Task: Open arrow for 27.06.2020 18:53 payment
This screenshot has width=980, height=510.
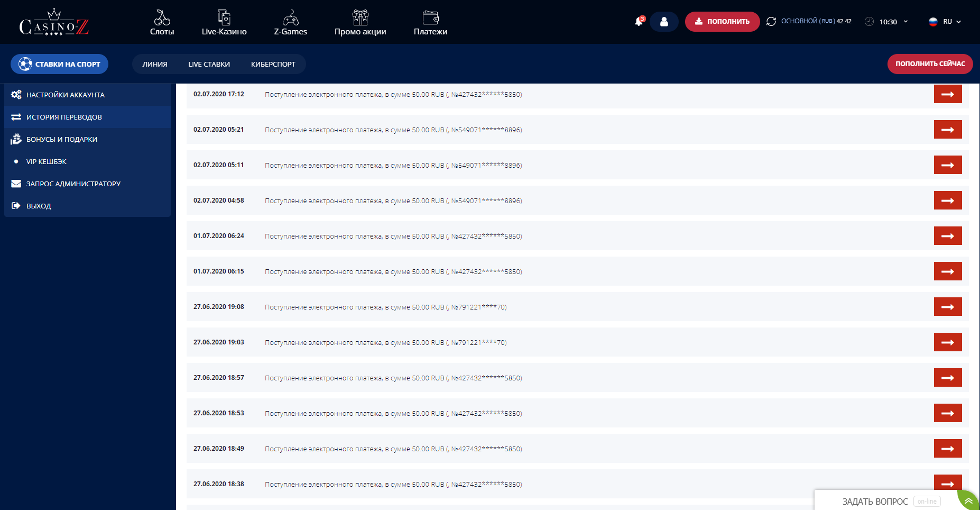Action: pyautogui.click(x=948, y=413)
